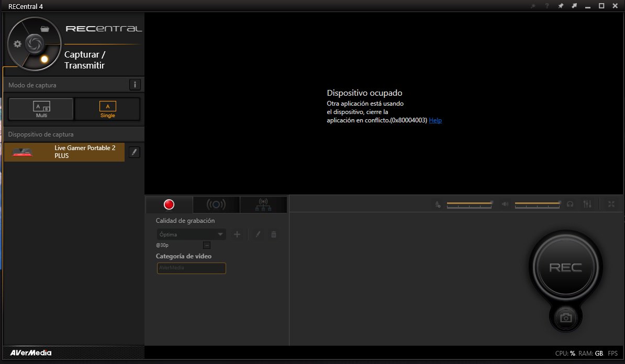Edit Live Gamer Portable 2 PLUS settings
625x364 pixels.
(135, 152)
